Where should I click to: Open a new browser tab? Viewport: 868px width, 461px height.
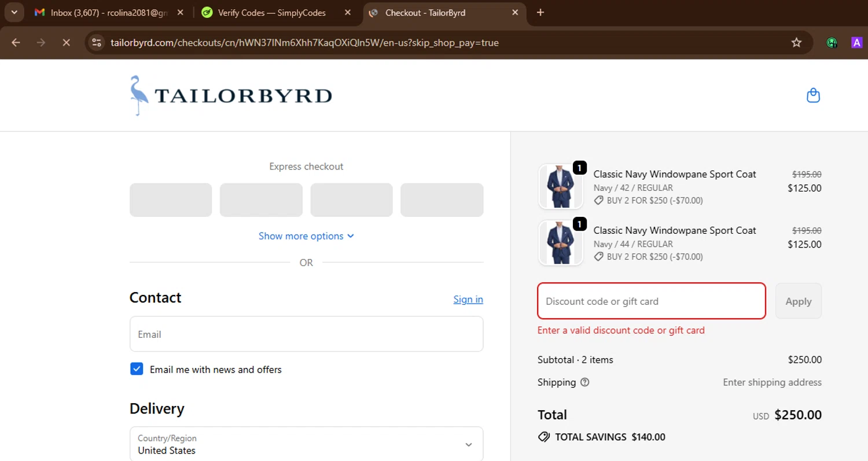540,12
